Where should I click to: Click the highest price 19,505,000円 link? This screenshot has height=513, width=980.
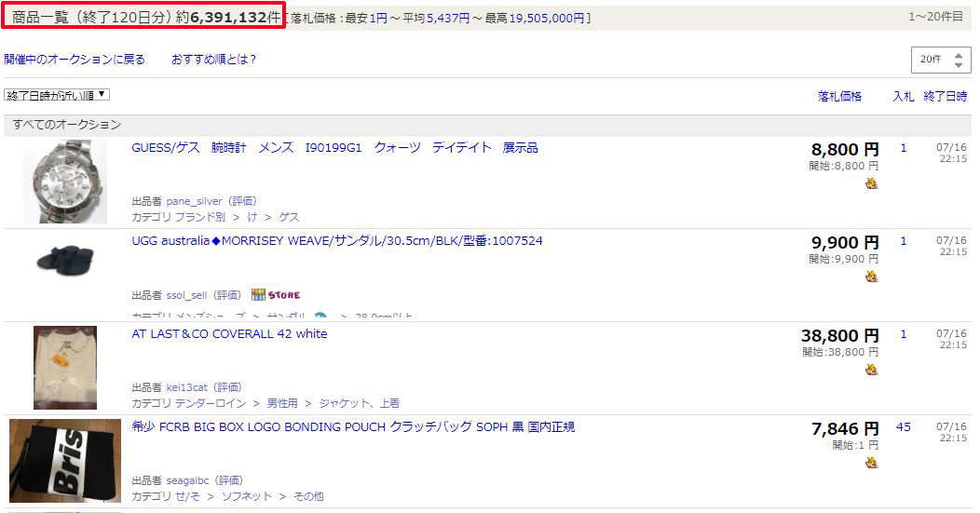[547, 18]
